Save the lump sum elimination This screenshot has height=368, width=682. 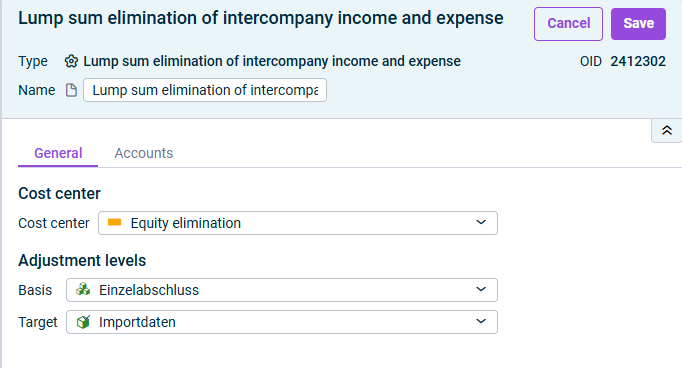(638, 24)
